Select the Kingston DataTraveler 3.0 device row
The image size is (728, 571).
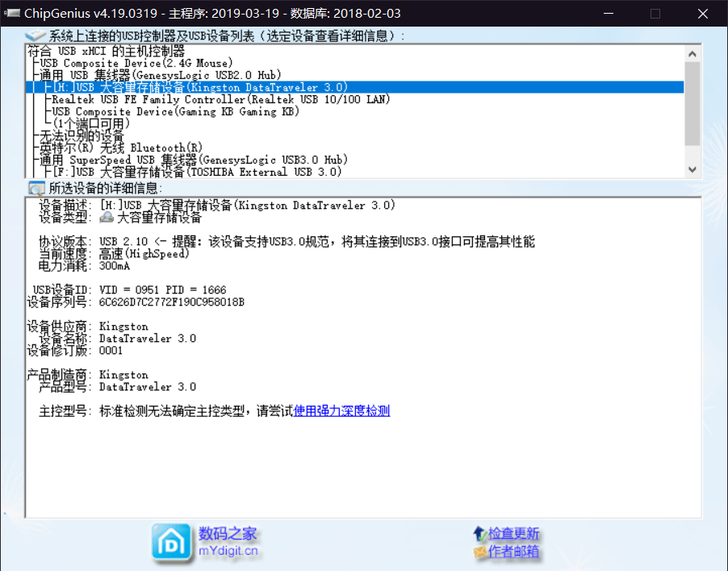[354, 87]
